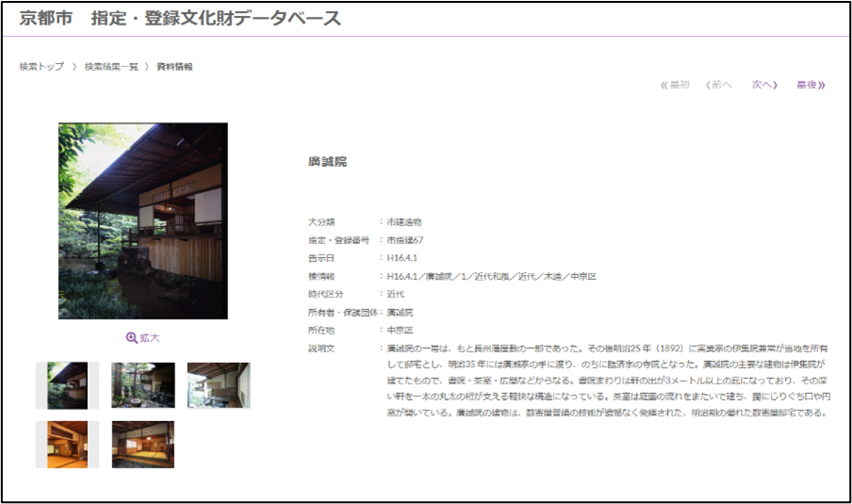Click the 棟情報 value line

[x=491, y=276]
